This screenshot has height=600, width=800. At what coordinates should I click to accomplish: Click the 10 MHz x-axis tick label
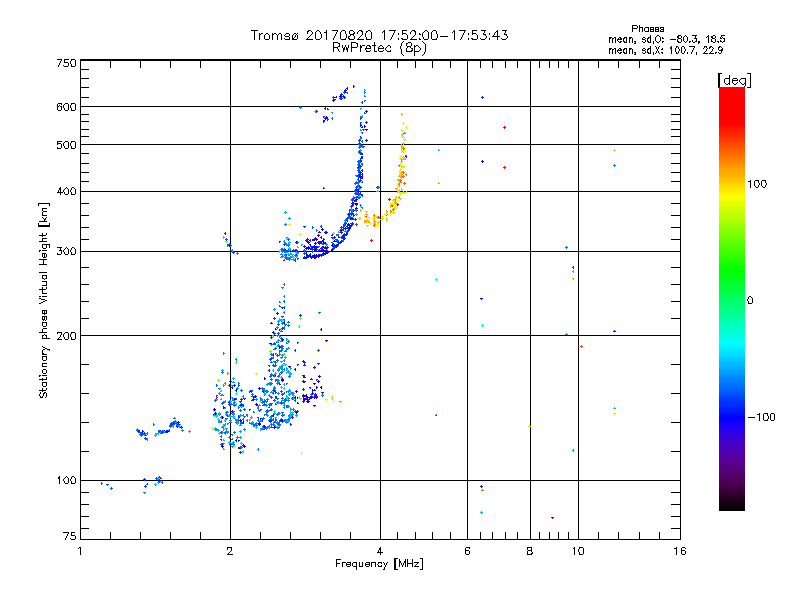click(578, 551)
